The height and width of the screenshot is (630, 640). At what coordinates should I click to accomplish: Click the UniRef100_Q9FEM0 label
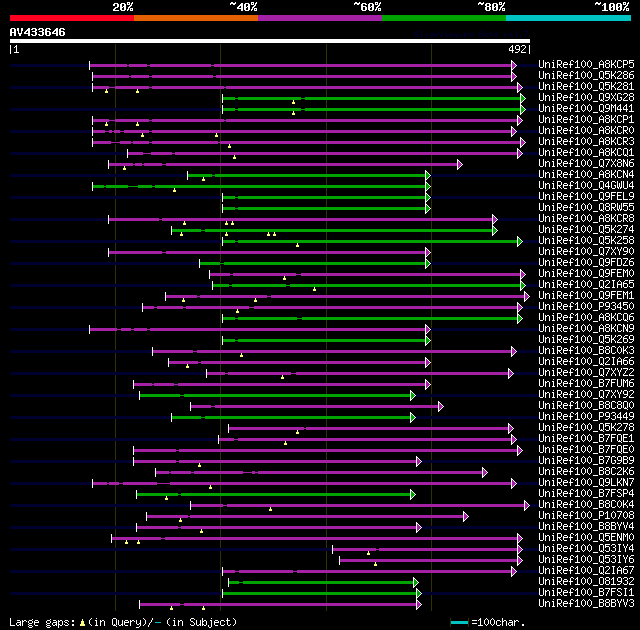(x=586, y=274)
